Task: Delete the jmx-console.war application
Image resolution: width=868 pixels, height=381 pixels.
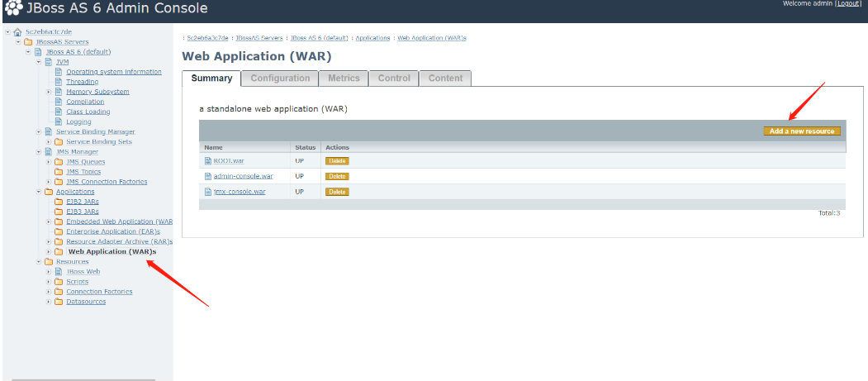Action: [337, 193]
